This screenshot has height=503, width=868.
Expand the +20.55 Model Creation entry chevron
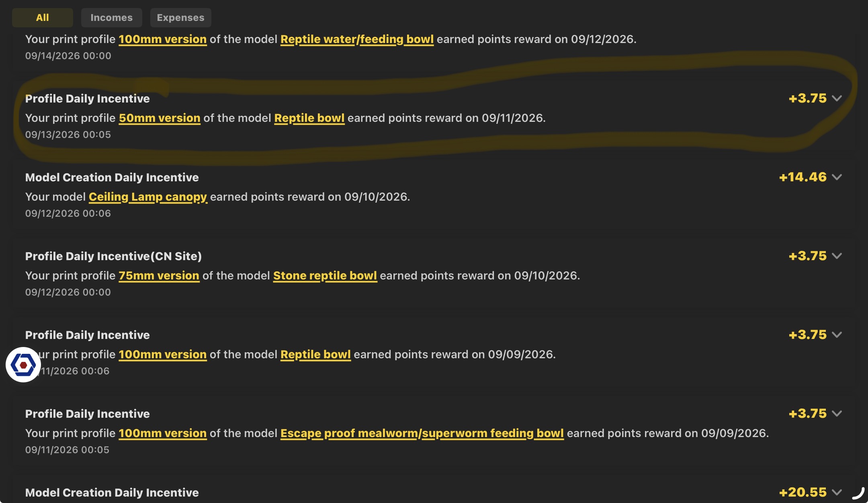point(837,493)
